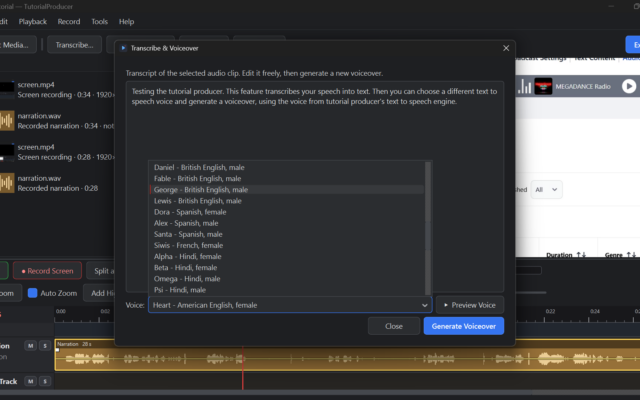Mute the Narration track
Screen dimensions: 640x400
tap(30, 346)
